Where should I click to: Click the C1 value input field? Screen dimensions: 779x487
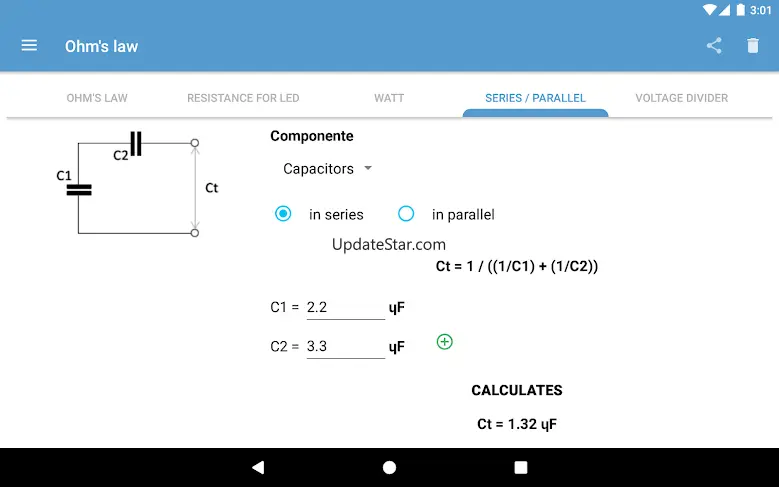pyautogui.click(x=345, y=308)
